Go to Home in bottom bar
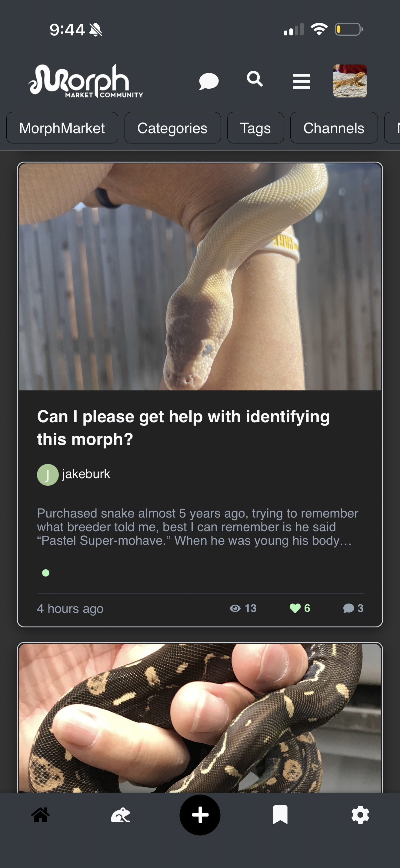 click(40, 815)
